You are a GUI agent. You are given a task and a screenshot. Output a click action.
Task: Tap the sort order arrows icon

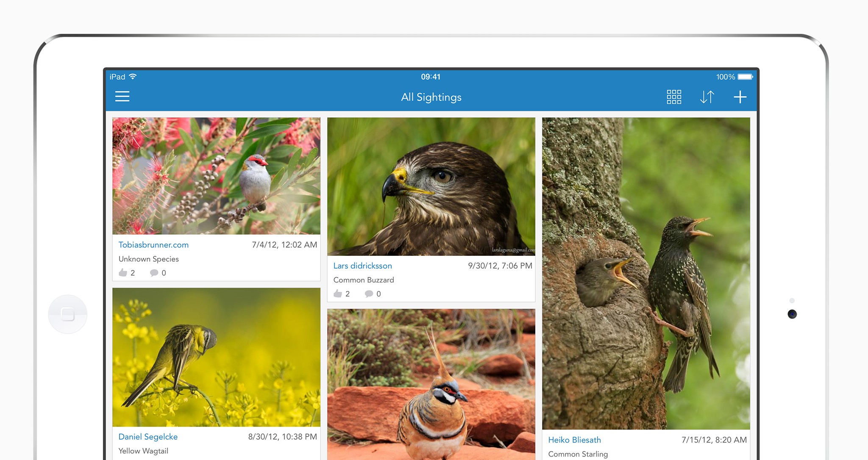(x=707, y=97)
